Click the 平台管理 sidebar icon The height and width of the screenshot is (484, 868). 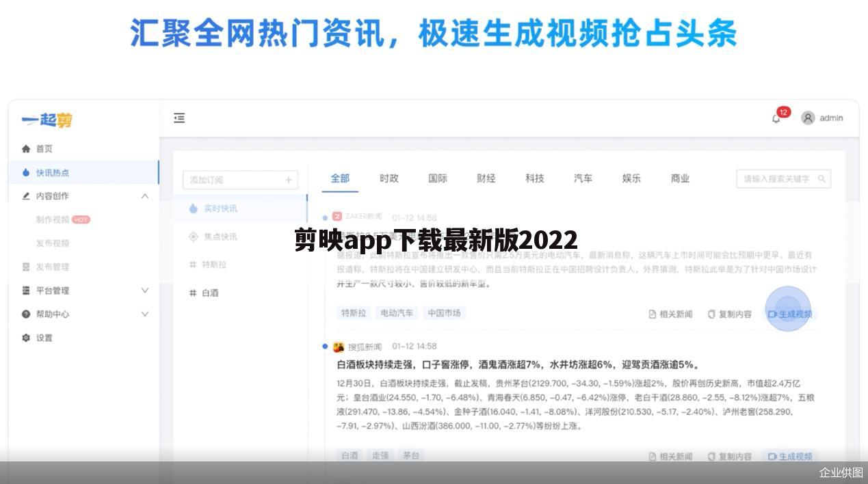coord(26,291)
